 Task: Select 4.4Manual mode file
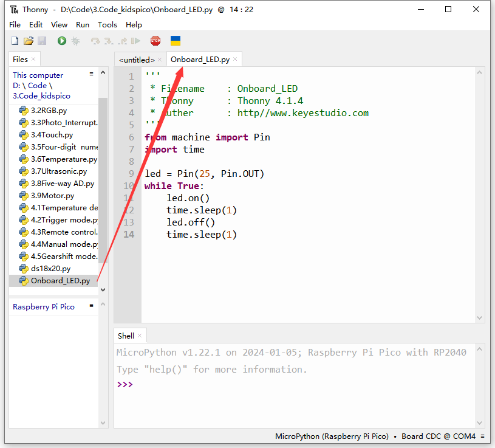tap(54, 244)
